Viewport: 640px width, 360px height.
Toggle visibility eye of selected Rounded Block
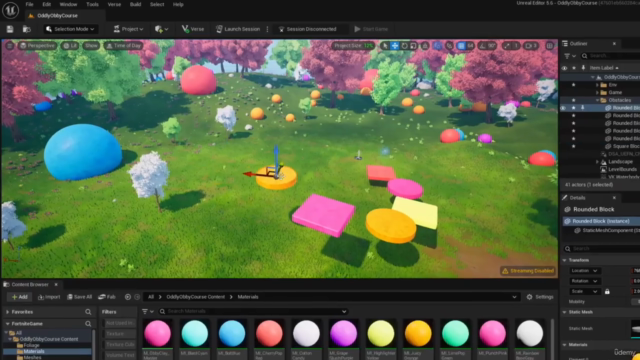563,108
